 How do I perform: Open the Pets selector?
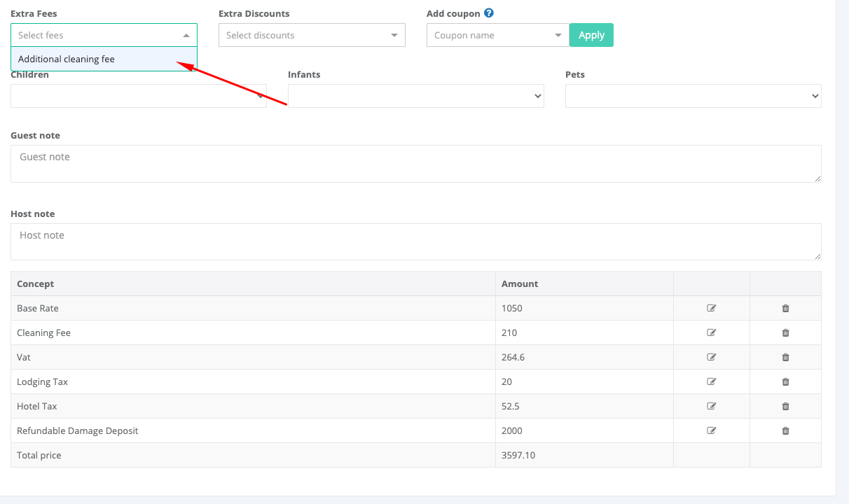693,96
